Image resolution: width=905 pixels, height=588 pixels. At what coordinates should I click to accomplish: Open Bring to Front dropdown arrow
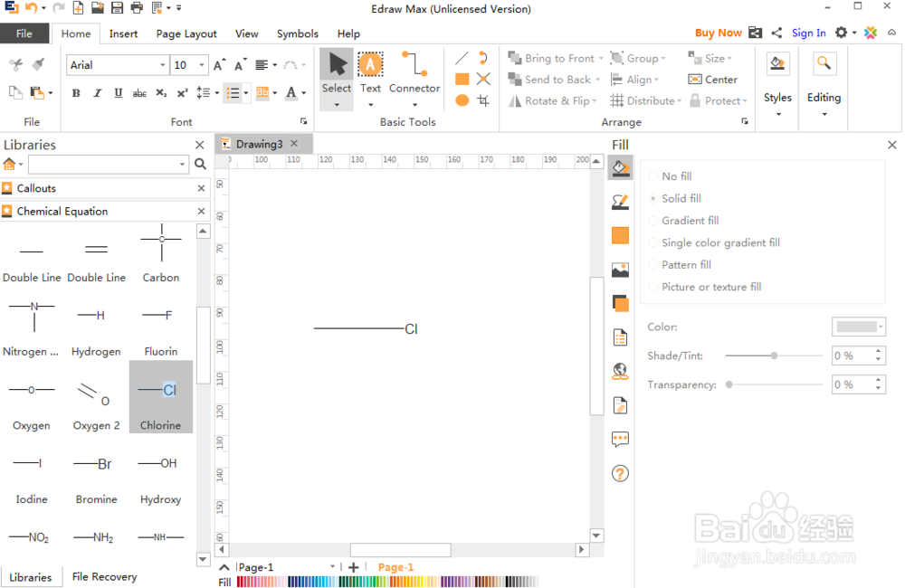tap(601, 58)
